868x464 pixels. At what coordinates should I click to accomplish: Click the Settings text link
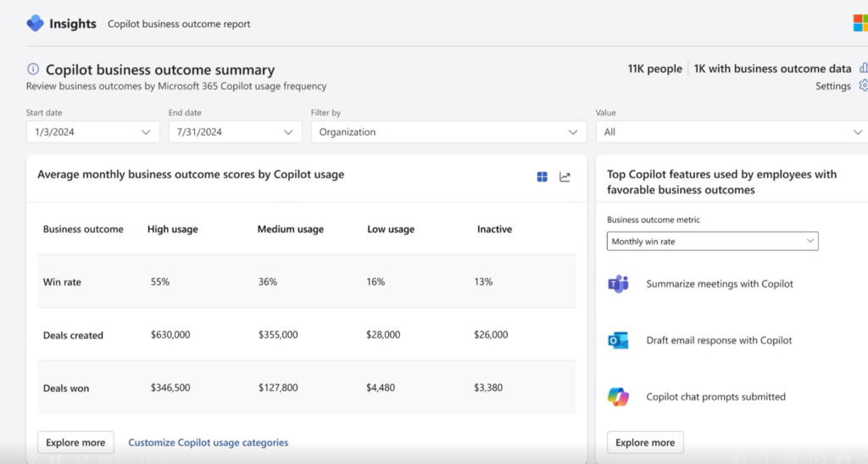point(832,86)
